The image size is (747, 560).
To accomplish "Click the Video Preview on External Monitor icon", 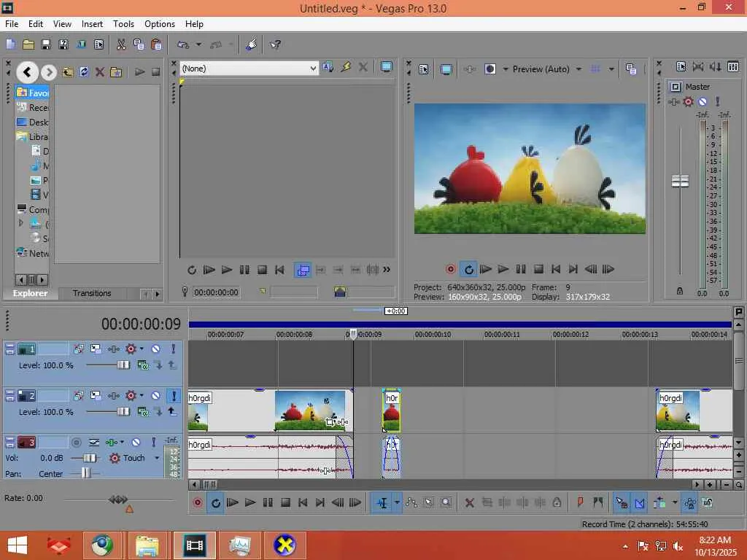I will point(446,69).
